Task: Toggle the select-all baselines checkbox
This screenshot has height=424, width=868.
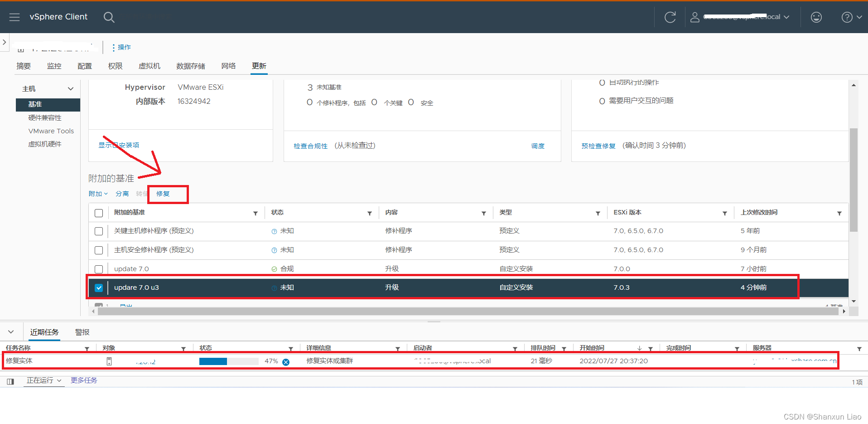Action: coord(99,213)
